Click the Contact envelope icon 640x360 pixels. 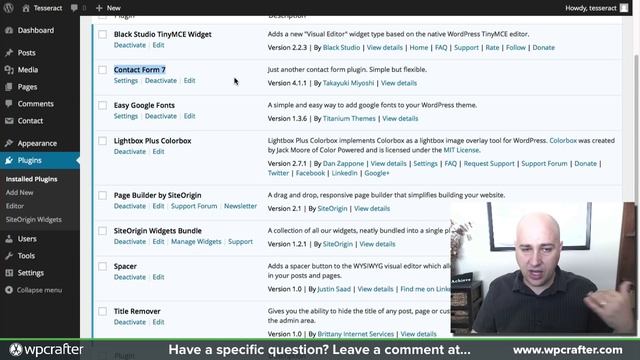(x=9, y=121)
